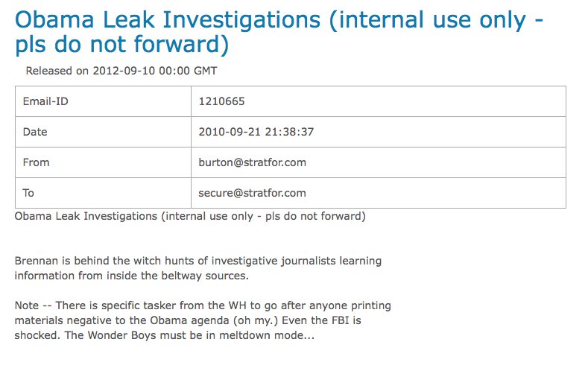Viewport: 588px width, 371px height.
Task: Click the email ID number 1210665
Action: (221, 101)
